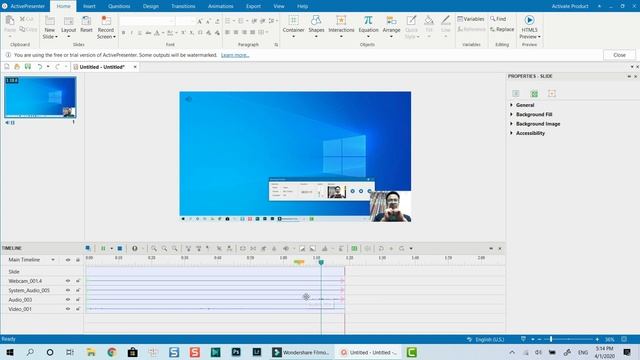Close the trial notification bar
Viewport: 640px width, 360px height.
tap(619, 55)
